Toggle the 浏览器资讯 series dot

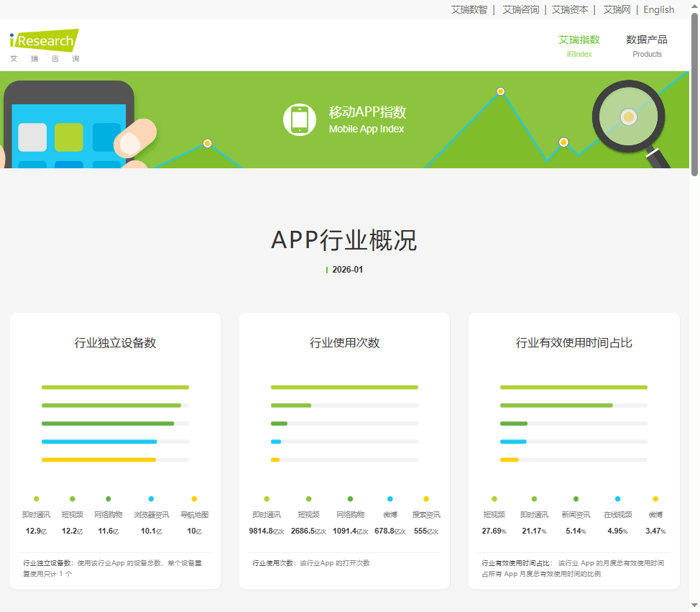point(151,498)
